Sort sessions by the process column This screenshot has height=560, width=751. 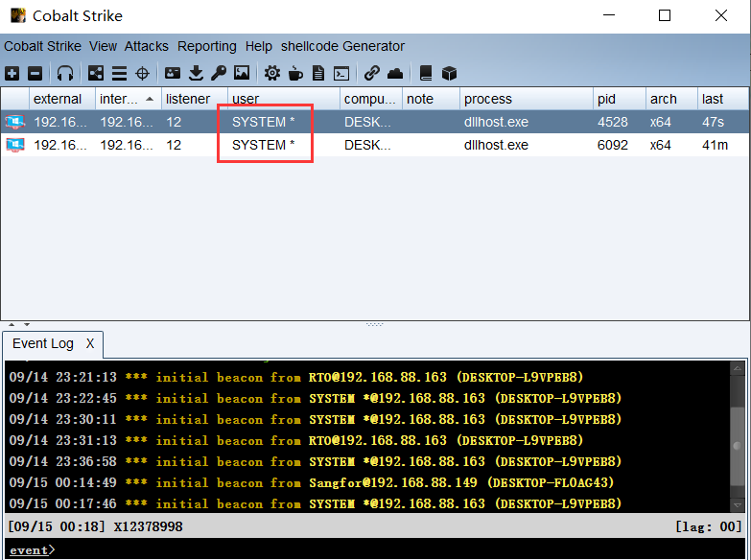tap(527, 99)
